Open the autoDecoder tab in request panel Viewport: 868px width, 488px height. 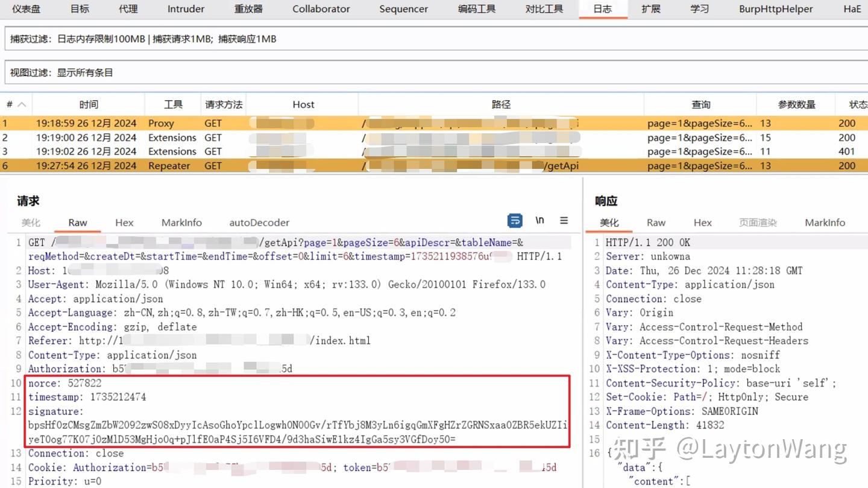pos(259,223)
